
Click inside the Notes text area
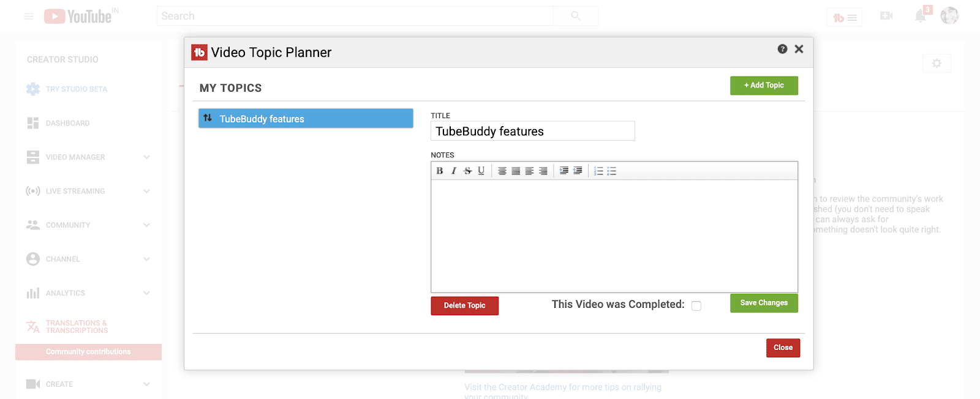pyautogui.click(x=614, y=236)
